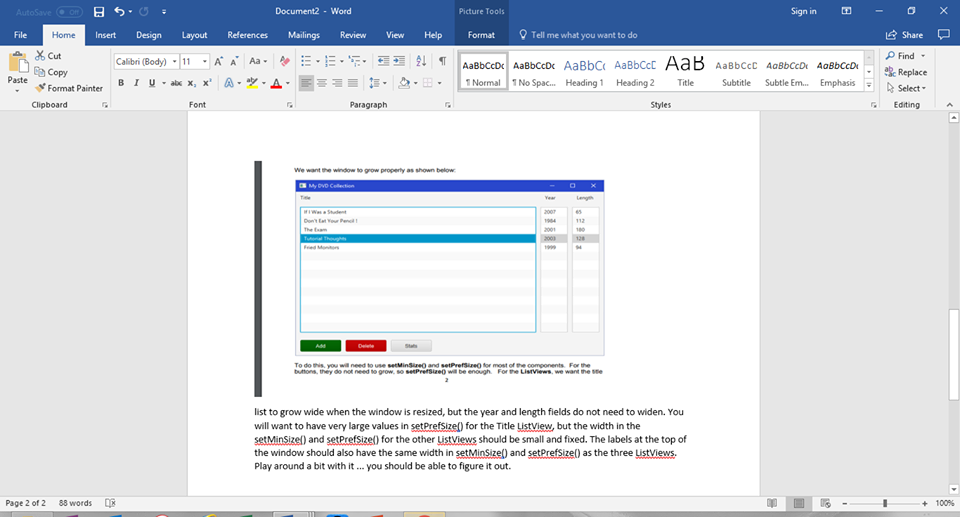Open the References tab

[247, 35]
